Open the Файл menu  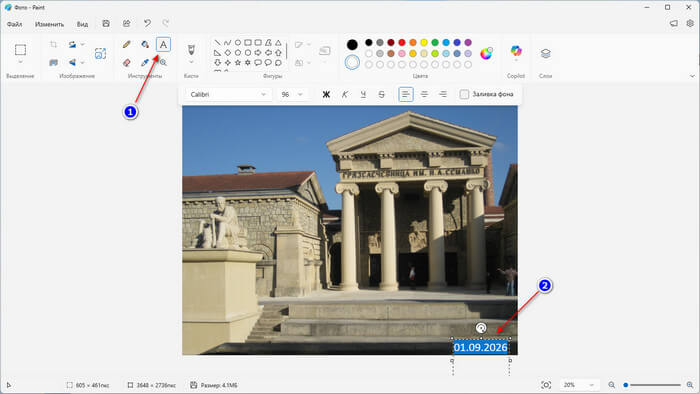(14, 24)
